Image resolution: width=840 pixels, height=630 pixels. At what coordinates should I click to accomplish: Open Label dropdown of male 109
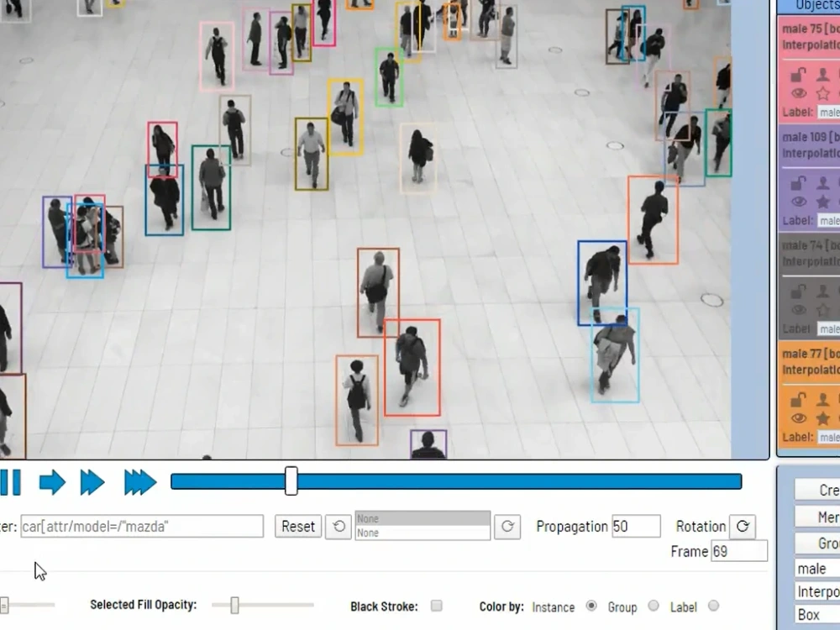click(x=829, y=221)
